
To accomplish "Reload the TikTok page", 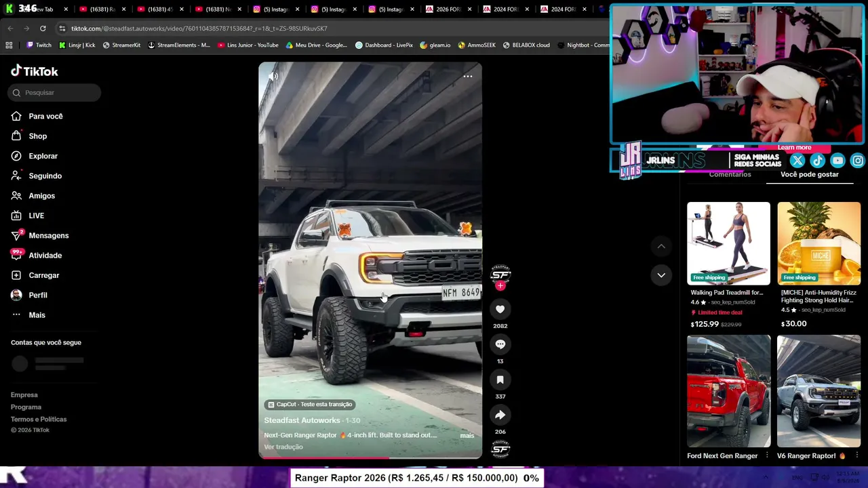I will (x=43, y=28).
